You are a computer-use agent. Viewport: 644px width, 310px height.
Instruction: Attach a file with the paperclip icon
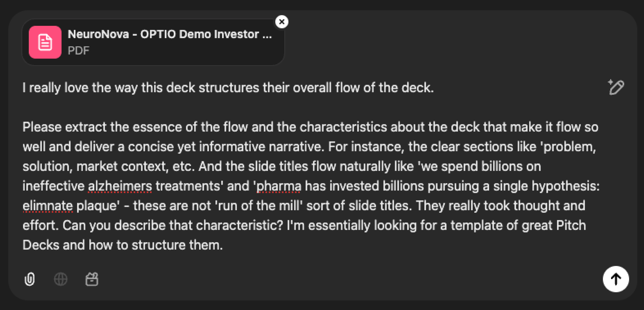pyautogui.click(x=30, y=279)
